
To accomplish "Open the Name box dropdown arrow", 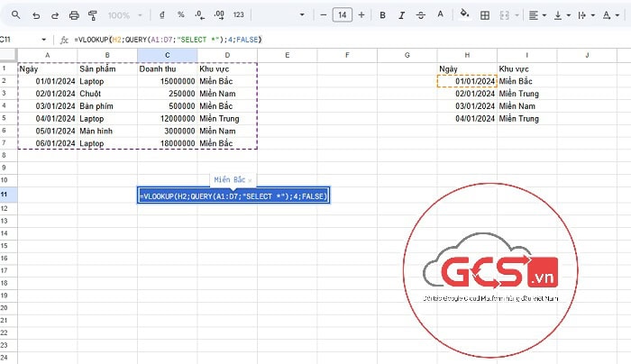I will 40,41.
